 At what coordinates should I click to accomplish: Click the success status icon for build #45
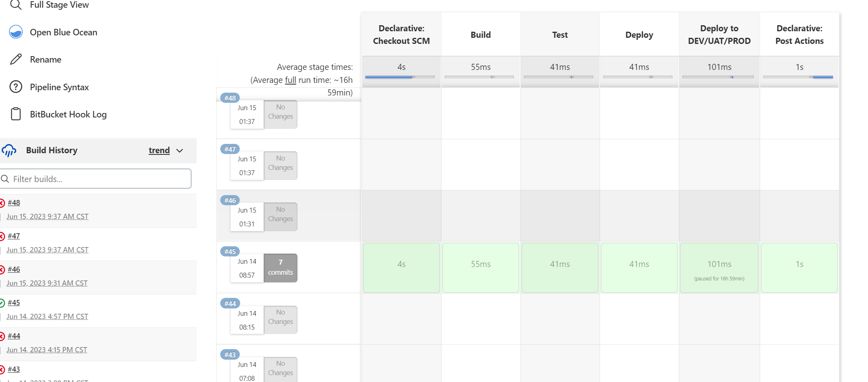point(2,303)
